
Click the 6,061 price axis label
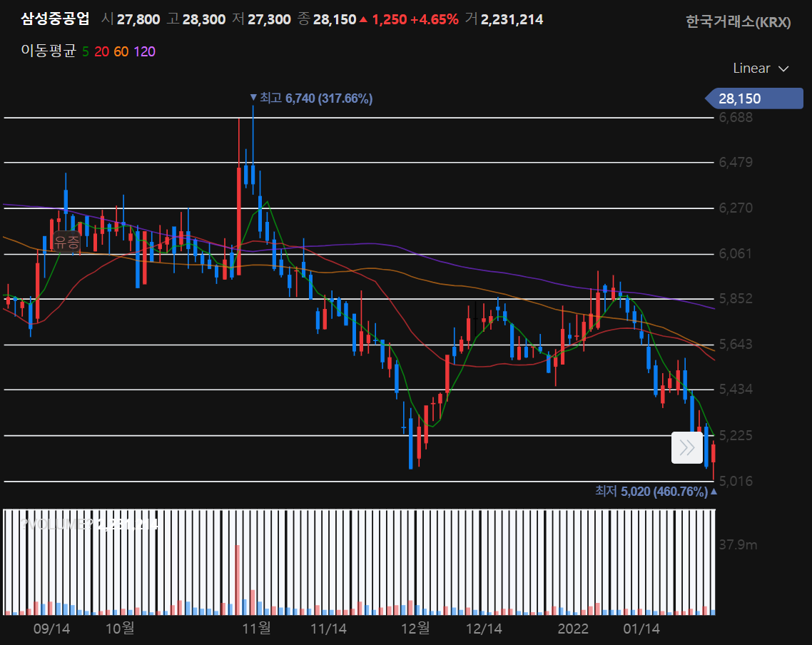[x=736, y=254]
